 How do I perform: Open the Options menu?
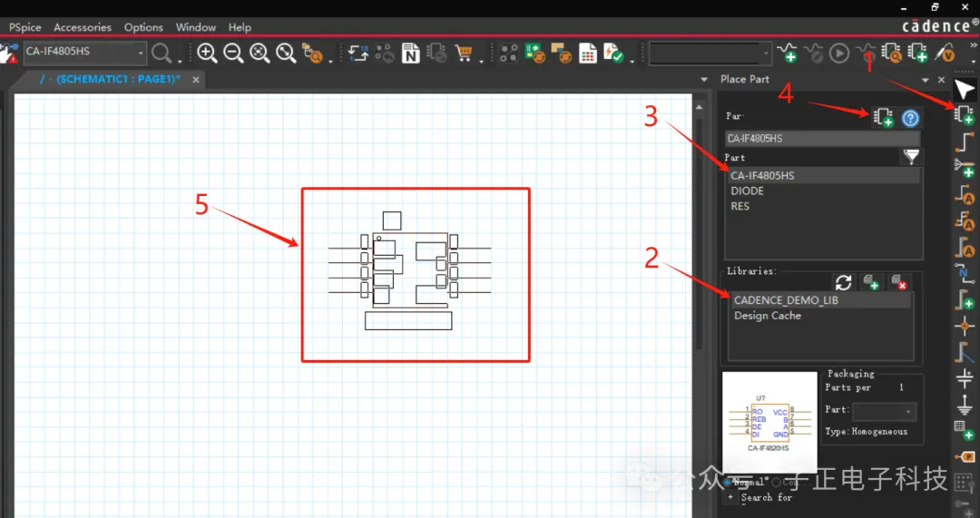(143, 27)
